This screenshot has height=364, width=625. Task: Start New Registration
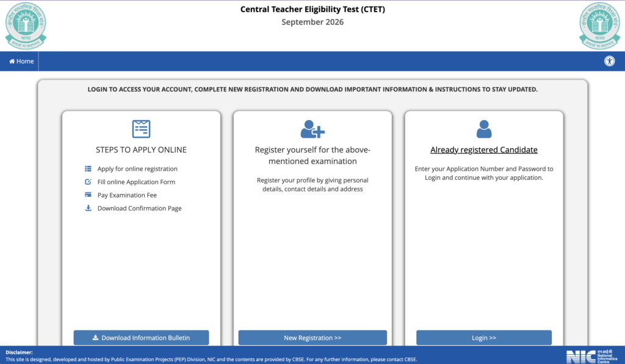(312, 338)
